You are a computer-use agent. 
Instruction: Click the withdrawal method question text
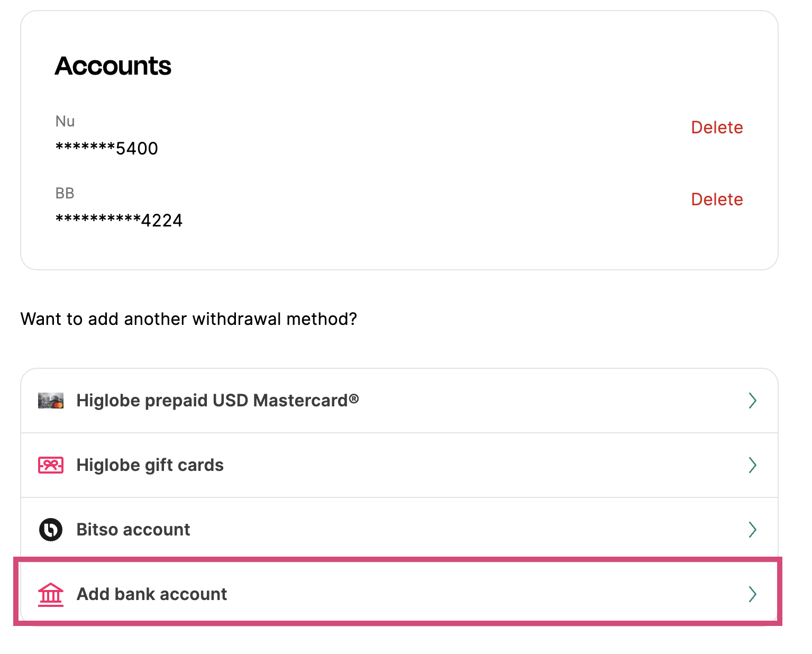click(188, 319)
